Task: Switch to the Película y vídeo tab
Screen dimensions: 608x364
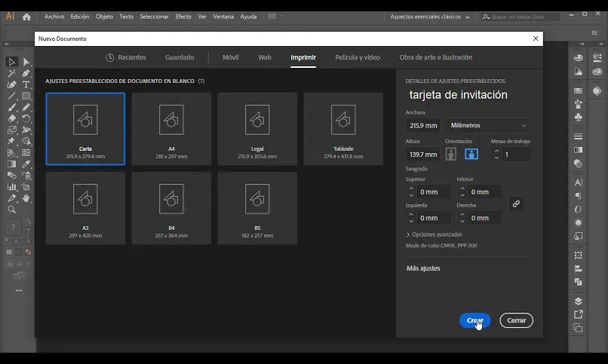Action: (357, 57)
